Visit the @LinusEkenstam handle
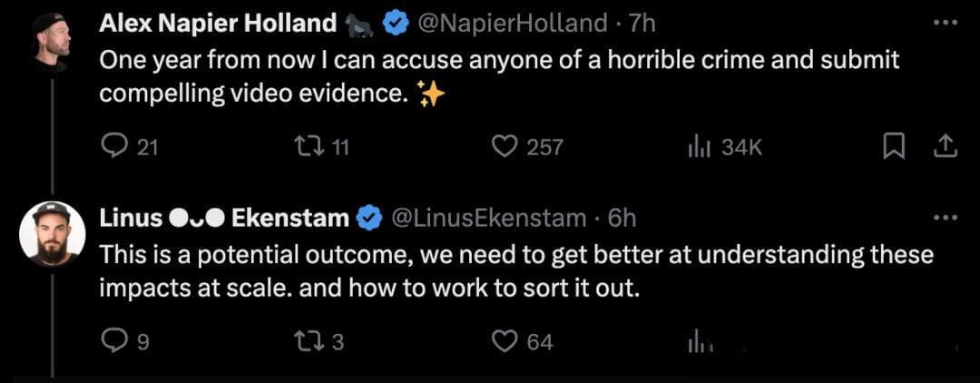980x383 pixels. coord(488,218)
